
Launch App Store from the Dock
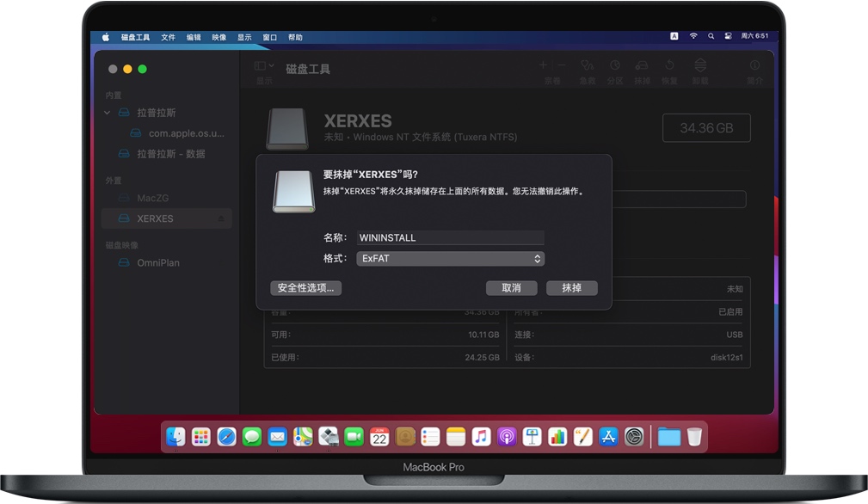click(608, 437)
